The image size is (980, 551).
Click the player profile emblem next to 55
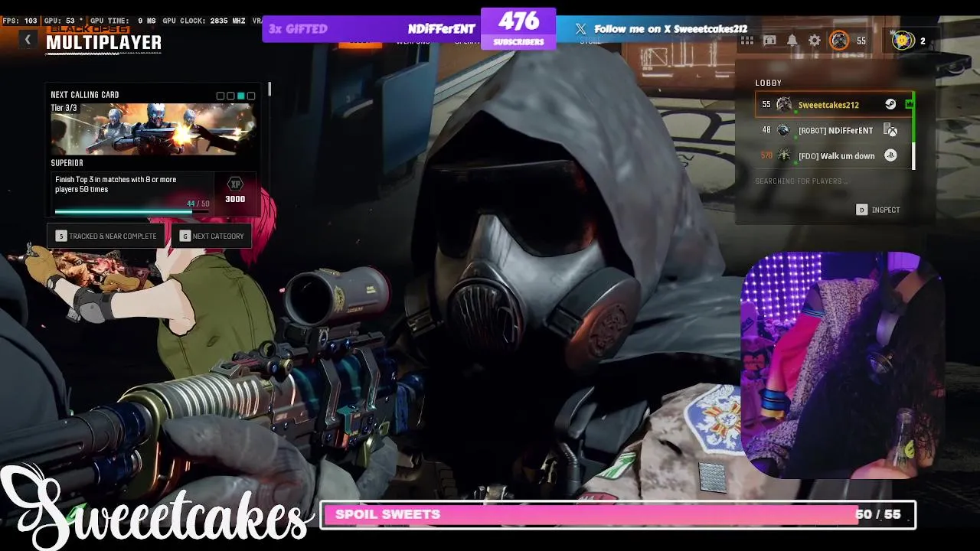[839, 41]
